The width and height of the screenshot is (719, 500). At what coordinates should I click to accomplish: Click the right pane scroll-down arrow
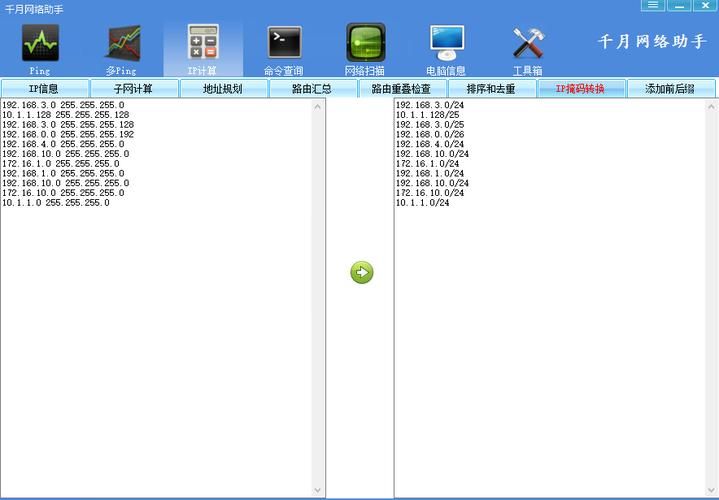pyautogui.click(x=711, y=490)
